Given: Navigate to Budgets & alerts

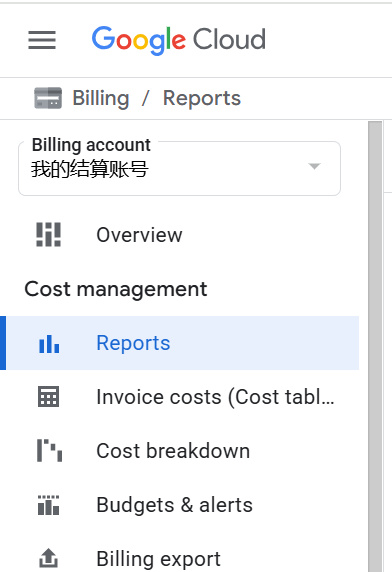Looking at the screenshot, I should pyautogui.click(x=179, y=505).
